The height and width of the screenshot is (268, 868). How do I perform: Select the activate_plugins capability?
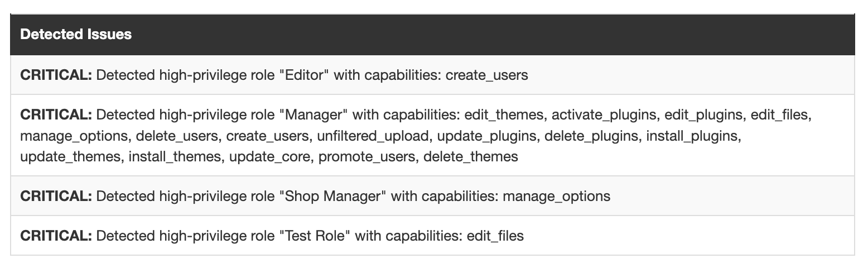(x=596, y=115)
